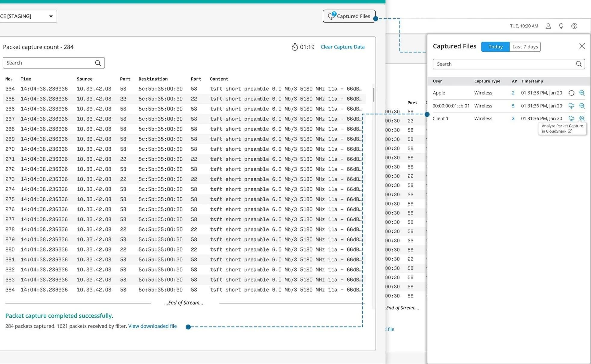Click AP count 5 link

pos(513,106)
